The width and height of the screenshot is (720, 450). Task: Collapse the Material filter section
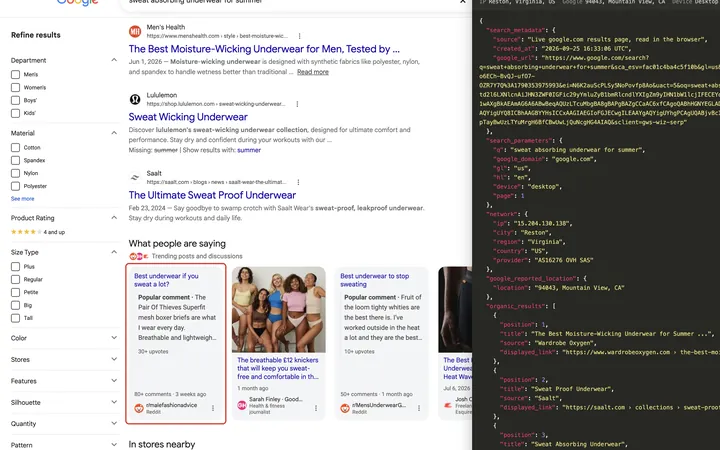[114, 133]
